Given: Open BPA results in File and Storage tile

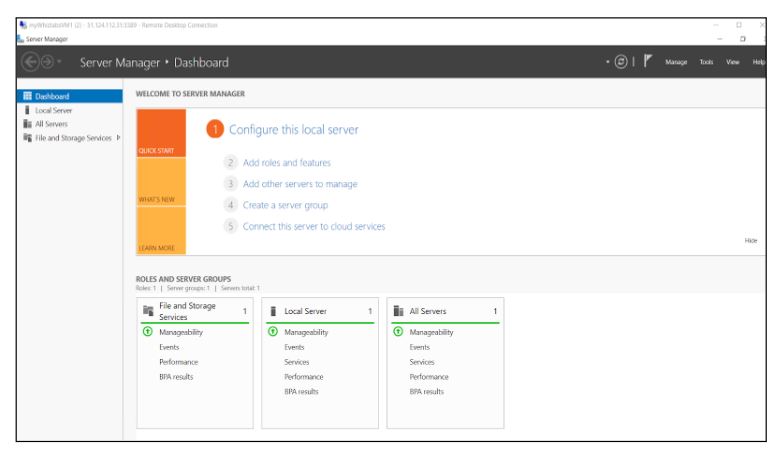Looking at the screenshot, I should tap(176, 377).
